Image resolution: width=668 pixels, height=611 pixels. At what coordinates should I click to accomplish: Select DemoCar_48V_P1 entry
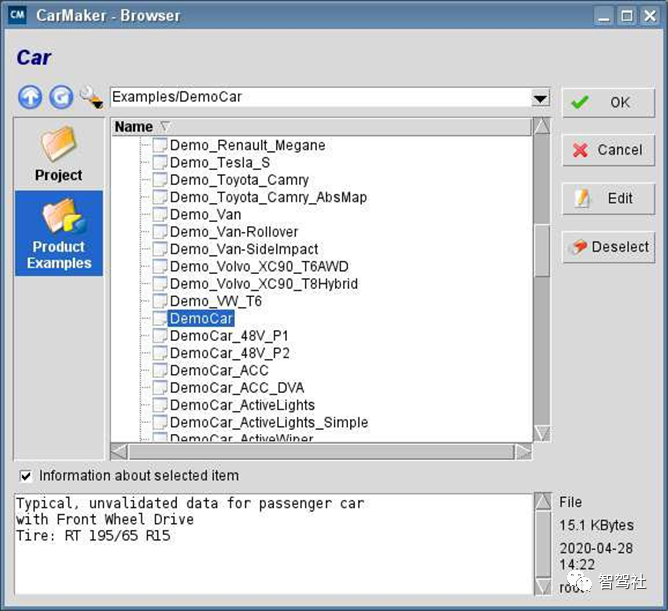[229, 336]
